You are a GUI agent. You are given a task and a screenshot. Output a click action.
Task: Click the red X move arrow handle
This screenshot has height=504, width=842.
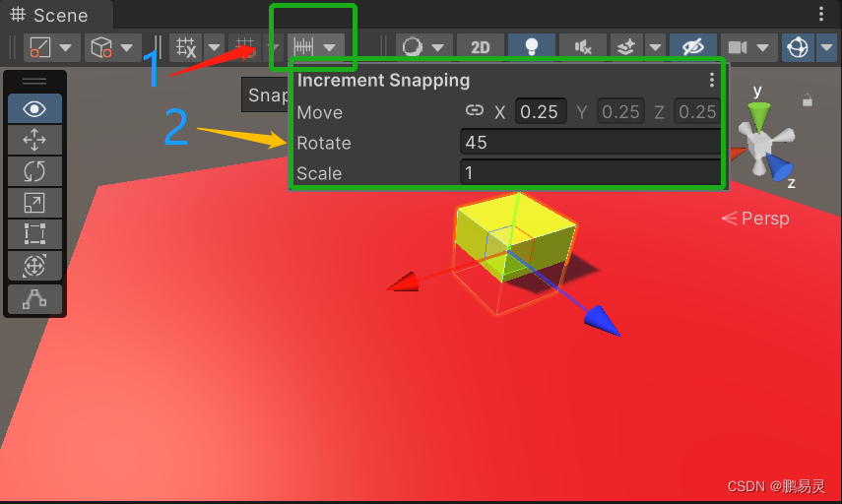(405, 283)
